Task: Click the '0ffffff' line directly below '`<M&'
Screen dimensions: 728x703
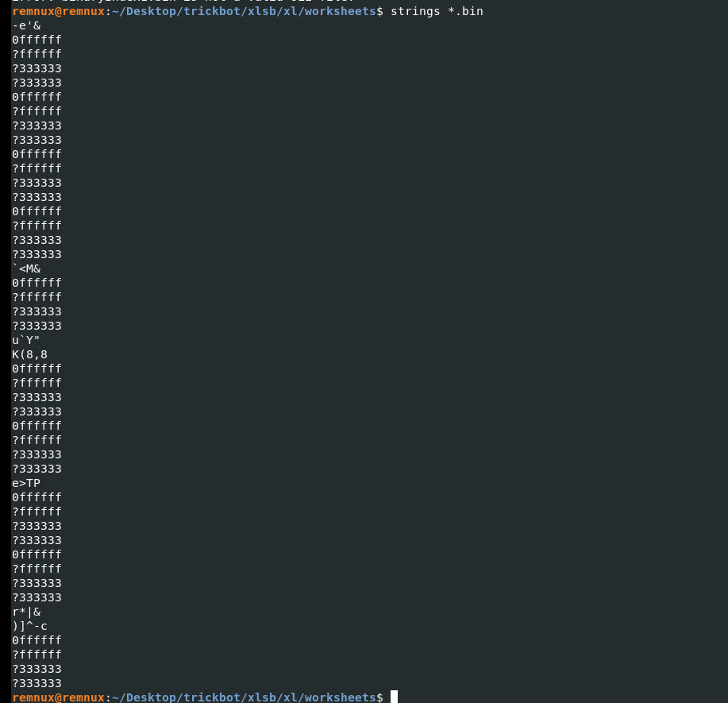Action: (x=37, y=283)
